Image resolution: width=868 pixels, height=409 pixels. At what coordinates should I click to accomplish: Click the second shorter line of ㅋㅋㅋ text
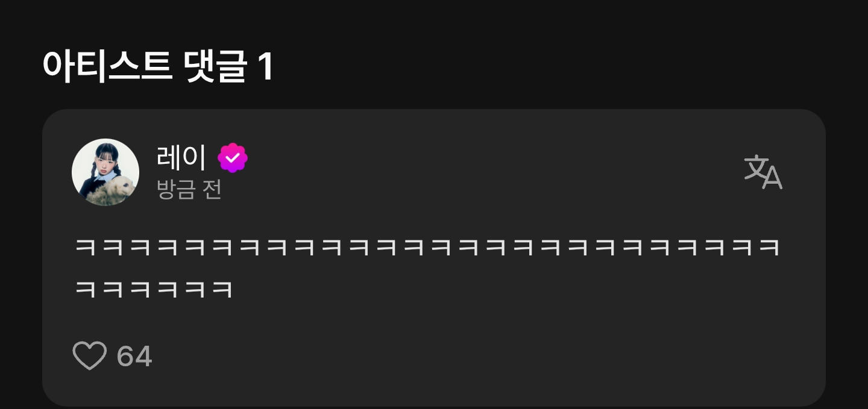pyautogui.click(x=154, y=289)
